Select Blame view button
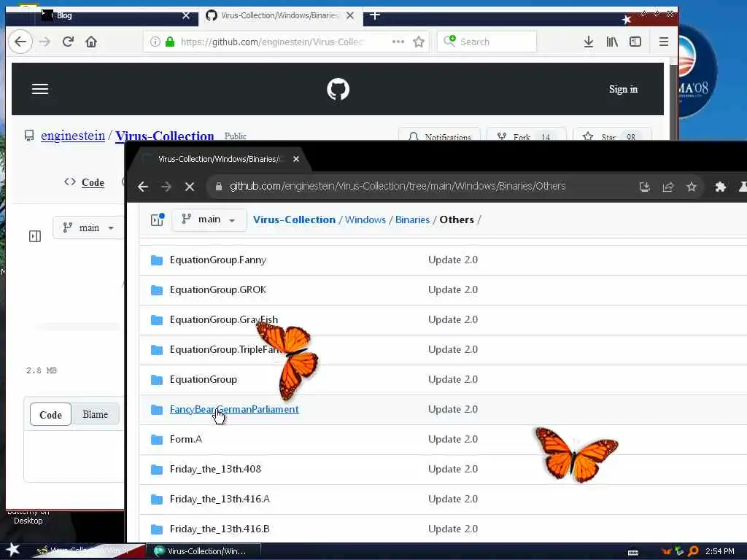 96,415
